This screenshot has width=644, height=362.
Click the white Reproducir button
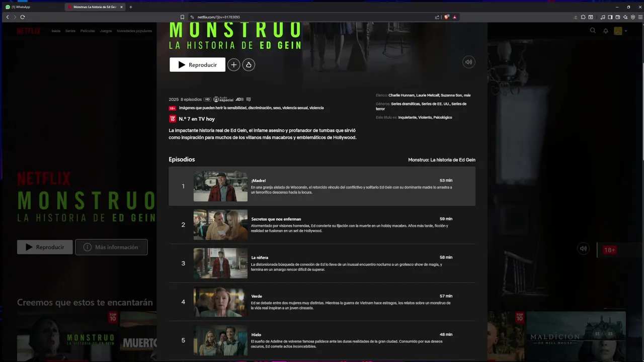(197, 65)
